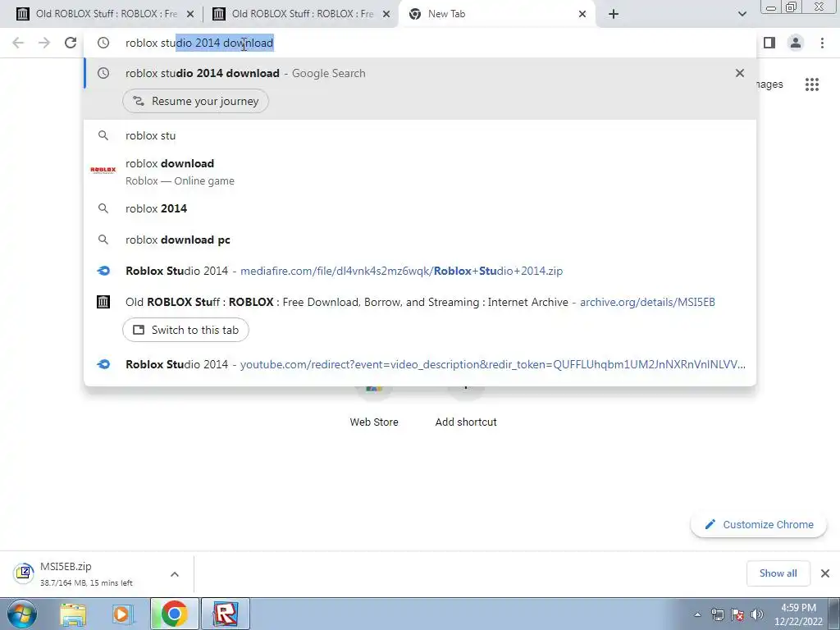
Task: Click the browser forward arrow
Action: [x=44, y=43]
